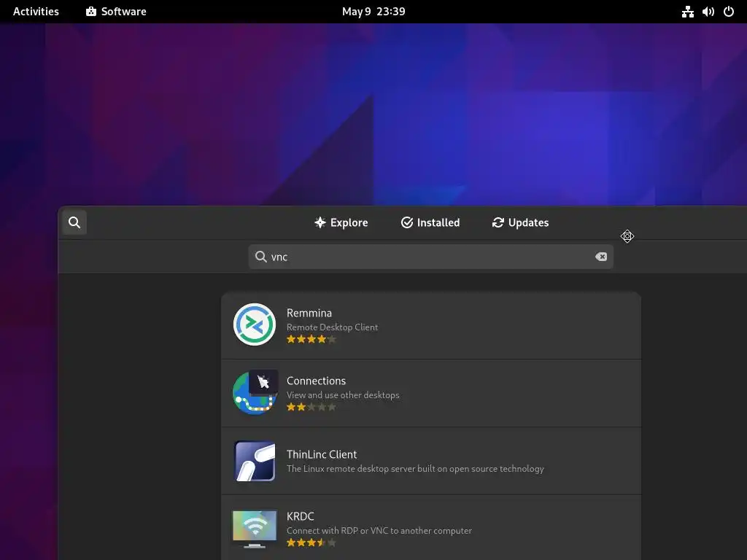The image size is (747, 560).
Task: Click the Explore sparkle icon
Action: (320, 222)
